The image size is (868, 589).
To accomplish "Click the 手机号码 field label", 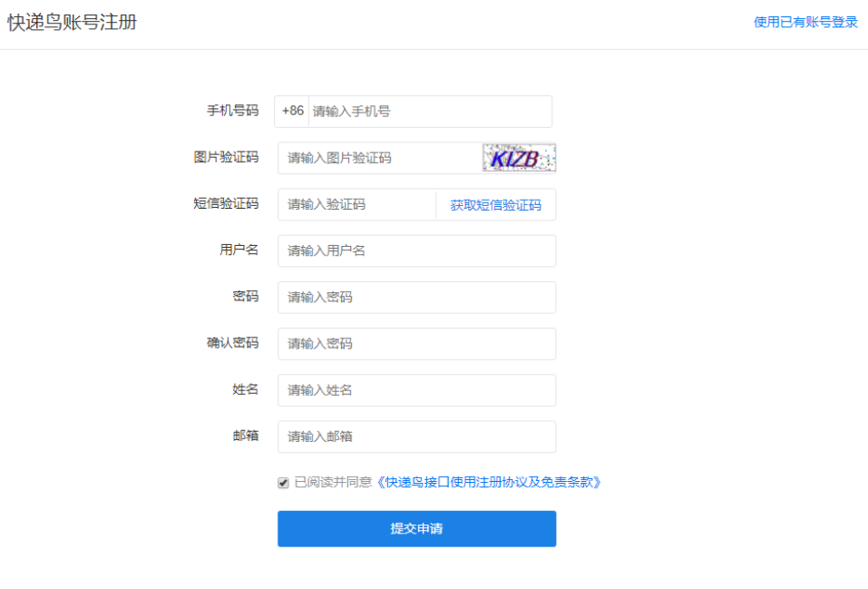I will [x=232, y=111].
